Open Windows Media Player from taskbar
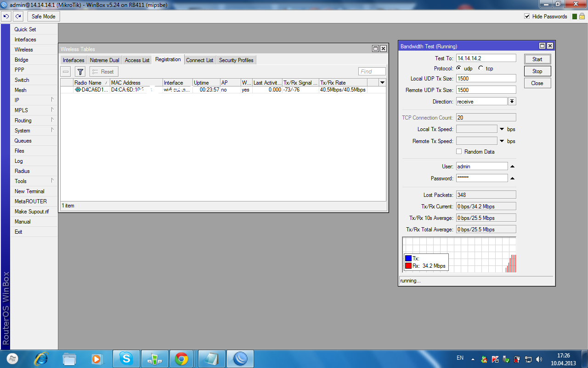This screenshot has height=368, width=588. [x=96, y=359]
